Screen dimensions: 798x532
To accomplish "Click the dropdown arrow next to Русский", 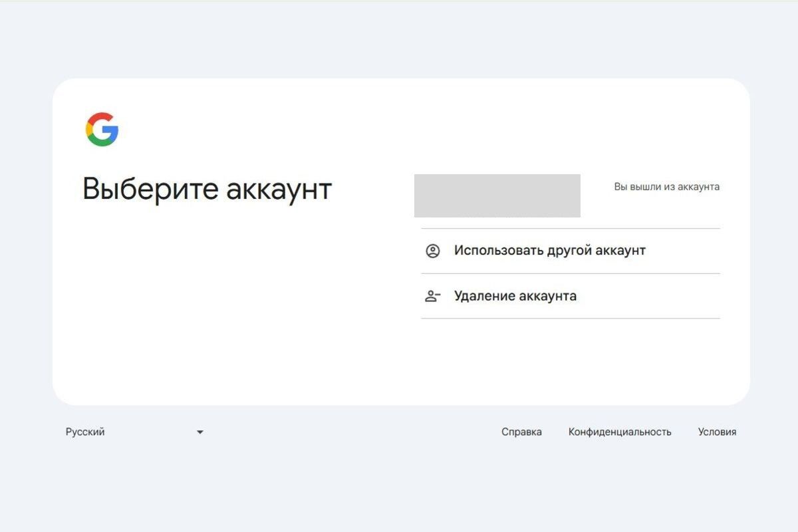I will (200, 432).
